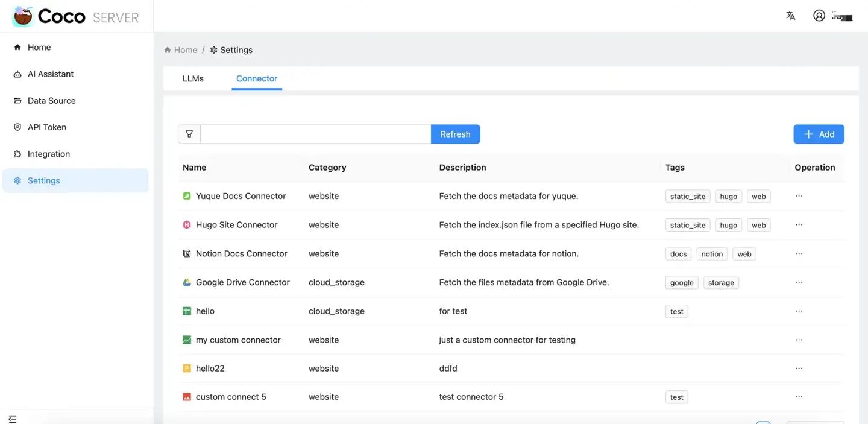
Task: Open Data Source in the sidebar
Action: point(75,101)
